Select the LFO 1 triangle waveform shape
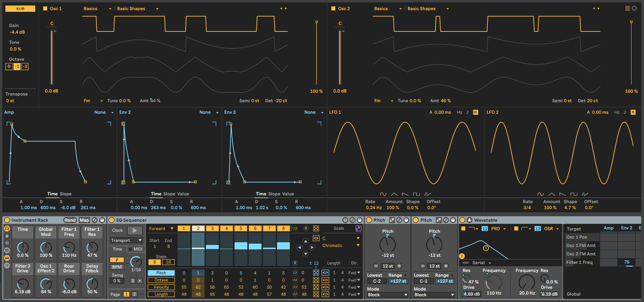This screenshot has height=302, width=644. pos(394,194)
